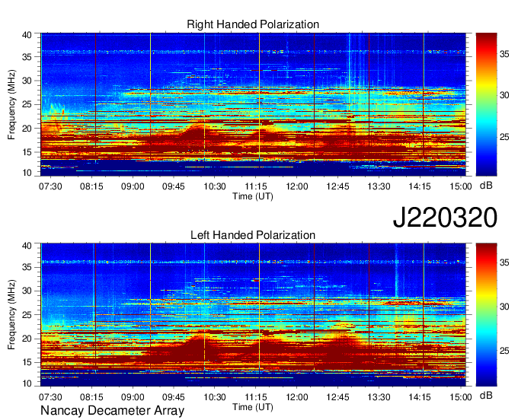Select the J220320 observation label
This screenshot has height=420, width=518.
pos(445,218)
